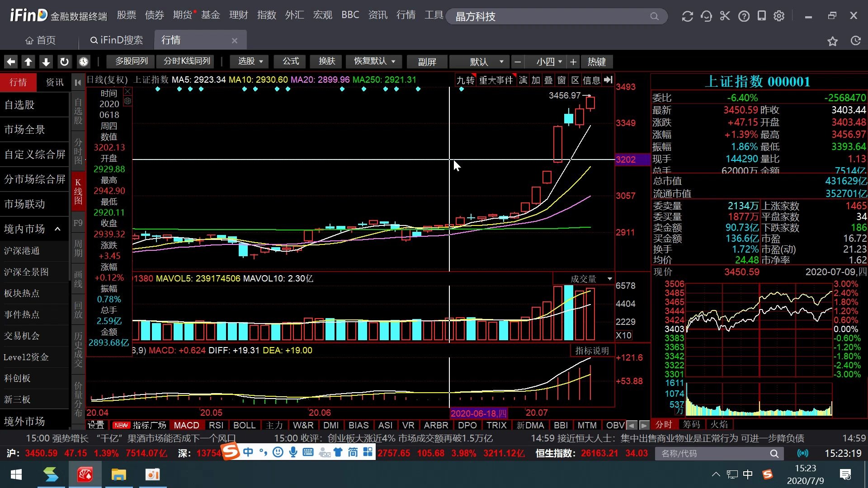Click the sync refresh icon in top bar
This screenshot has height=488, width=868.
coord(687,16)
